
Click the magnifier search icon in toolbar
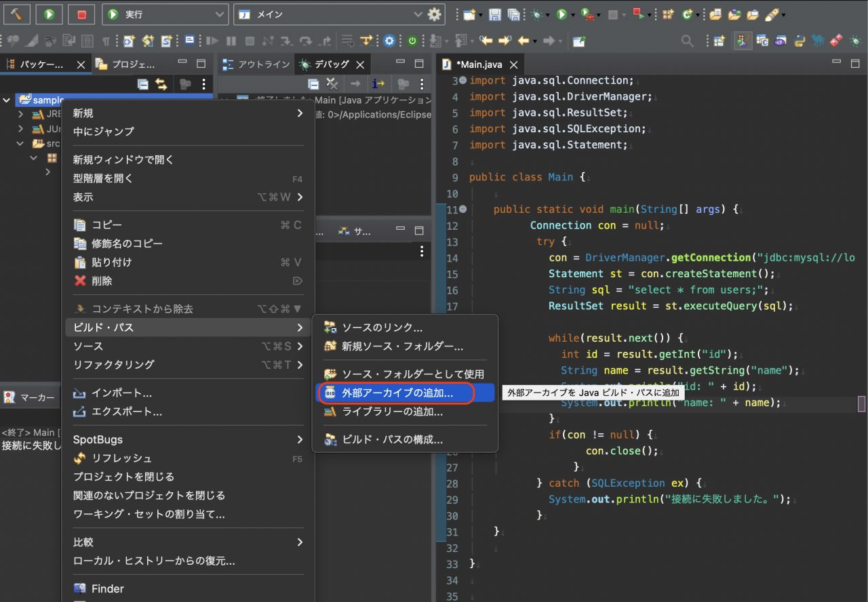(x=687, y=41)
